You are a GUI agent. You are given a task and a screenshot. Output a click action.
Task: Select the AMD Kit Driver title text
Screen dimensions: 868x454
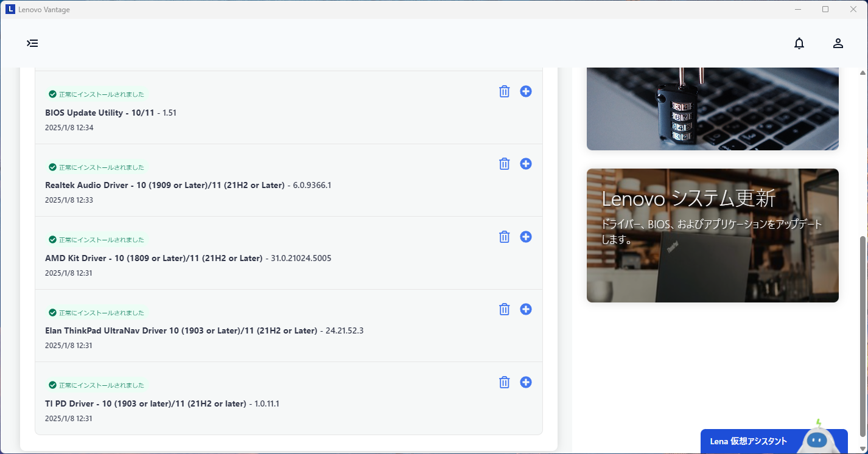click(154, 258)
